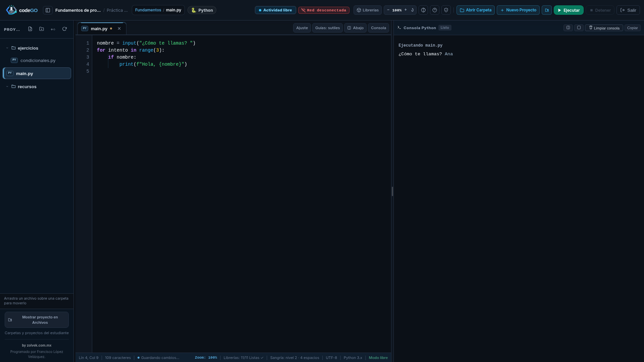Open the Python language selector

(x=202, y=10)
